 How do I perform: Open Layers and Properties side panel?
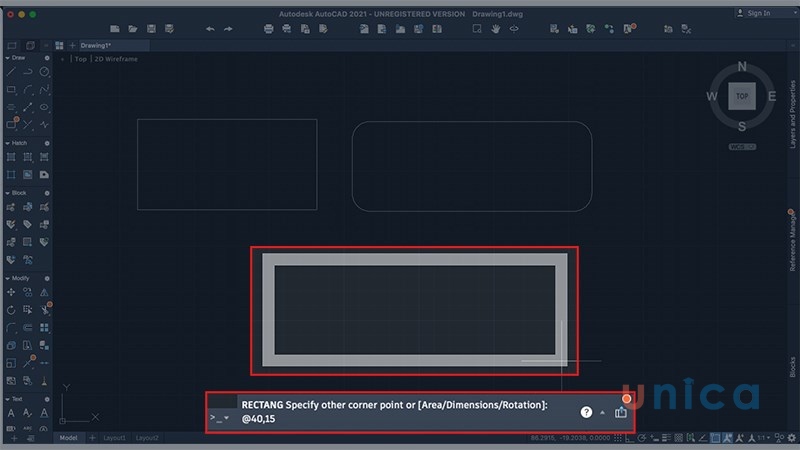[792, 114]
